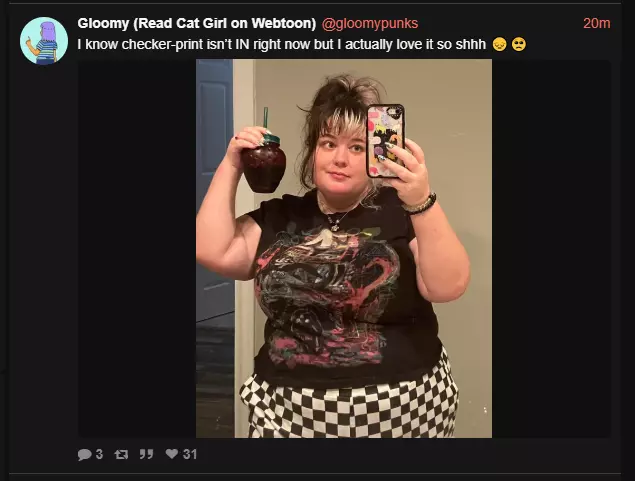Click the reply speech bubble icon
This screenshot has width=635, height=481.
click(x=84, y=454)
